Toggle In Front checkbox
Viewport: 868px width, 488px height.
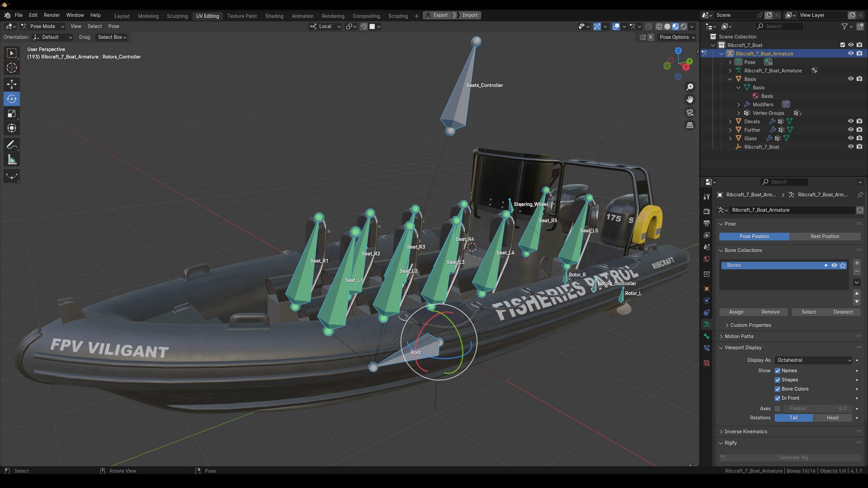[x=778, y=398]
